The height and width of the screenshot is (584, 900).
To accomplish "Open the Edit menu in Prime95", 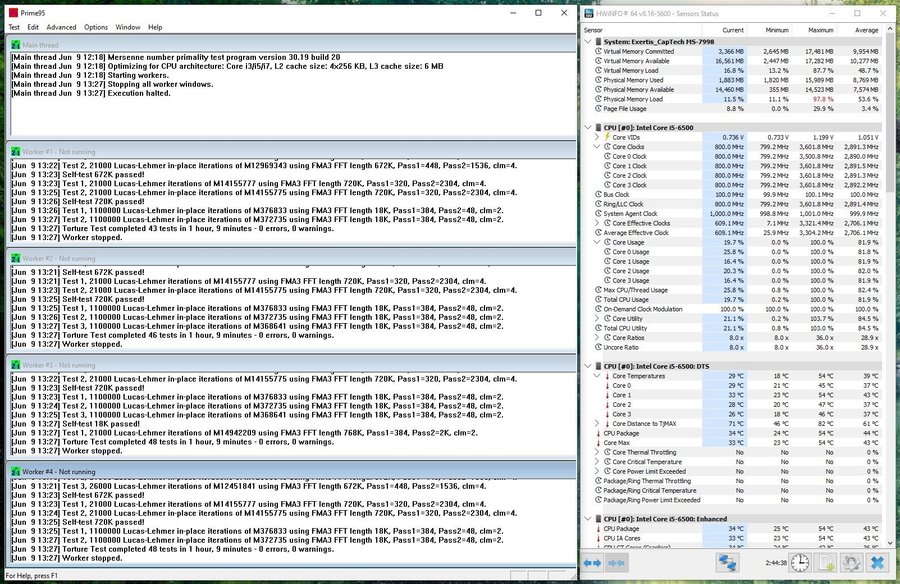I will pyautogui.click(x=33, y=27).
